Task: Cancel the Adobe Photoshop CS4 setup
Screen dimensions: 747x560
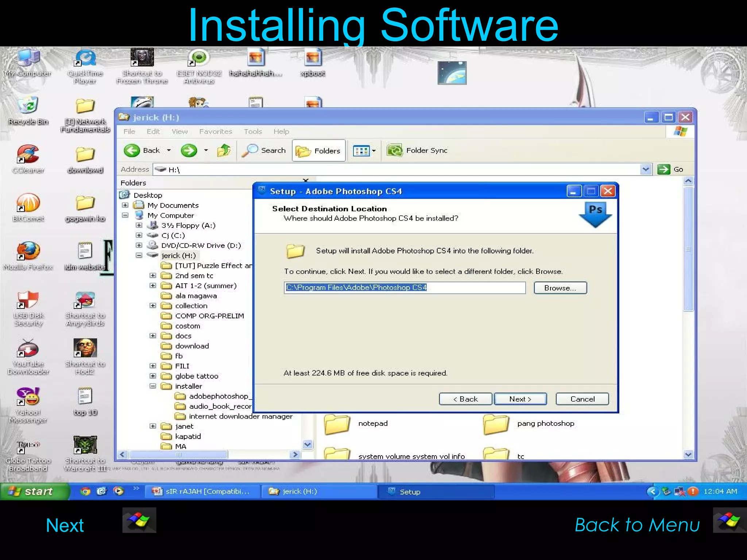Action: [x=582, y=399]
